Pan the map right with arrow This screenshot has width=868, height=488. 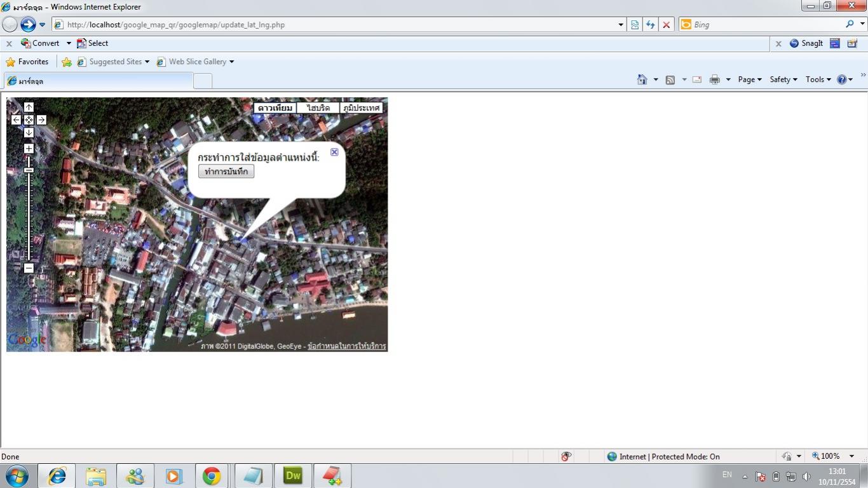click(41, 120)
